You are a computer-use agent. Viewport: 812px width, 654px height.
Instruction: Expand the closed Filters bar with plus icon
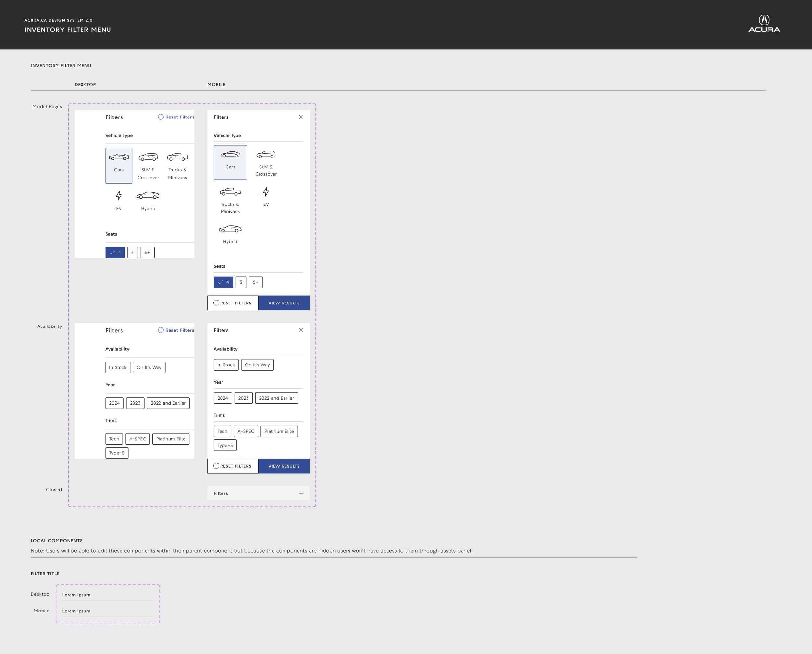coord(258,493)
